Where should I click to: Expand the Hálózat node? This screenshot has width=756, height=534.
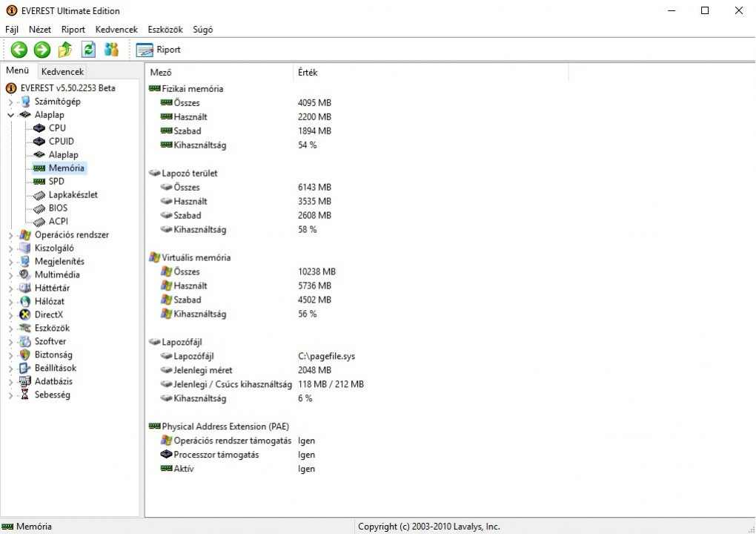click(x=10, y=302)
